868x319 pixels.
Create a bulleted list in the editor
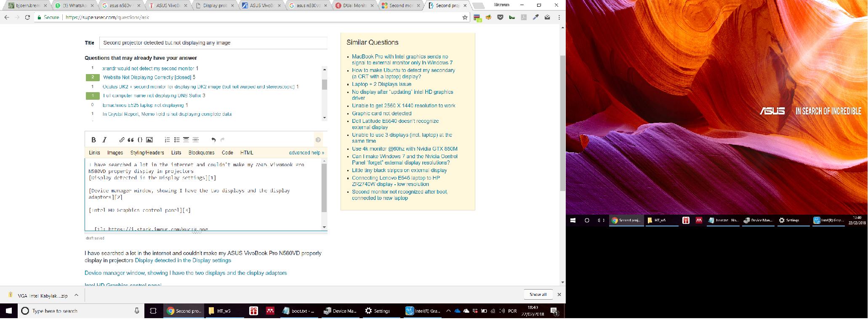coord(177,140)
